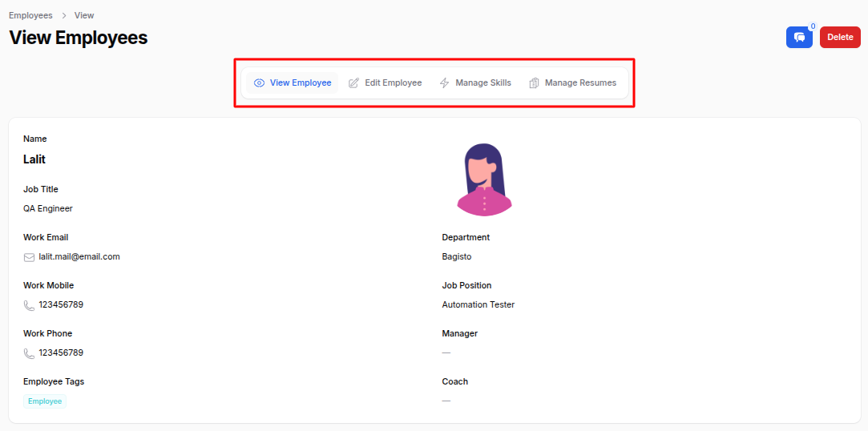Click the lalit.mail@email.com address
The width and height of the screenshot is (868, 431).
(79, 257)
